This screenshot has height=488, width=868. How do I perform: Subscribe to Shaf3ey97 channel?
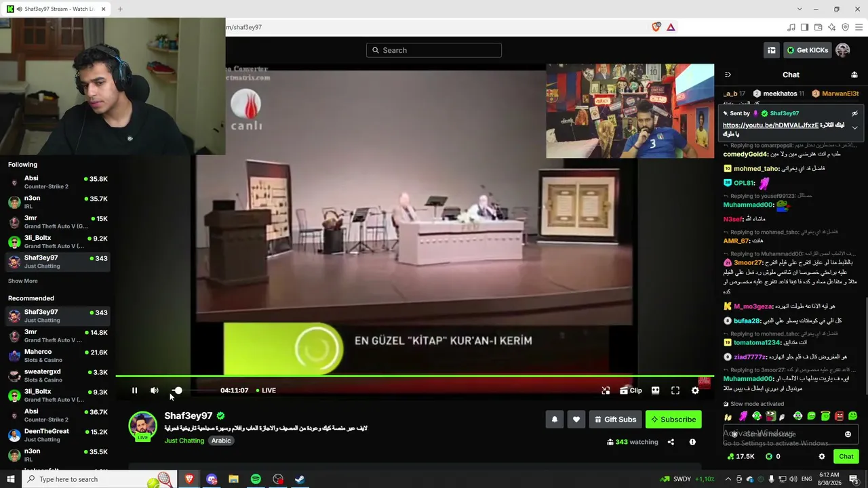[x=673, y=420]
